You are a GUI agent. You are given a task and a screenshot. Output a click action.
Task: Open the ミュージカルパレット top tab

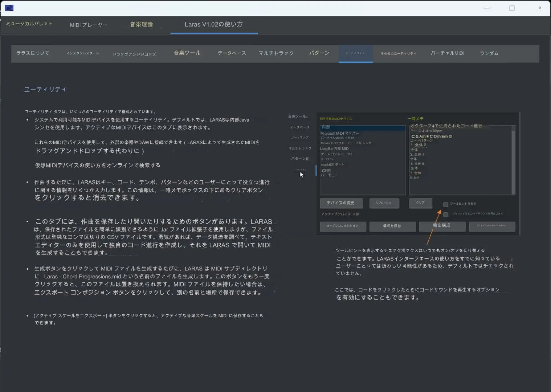[x=29, y=24]
